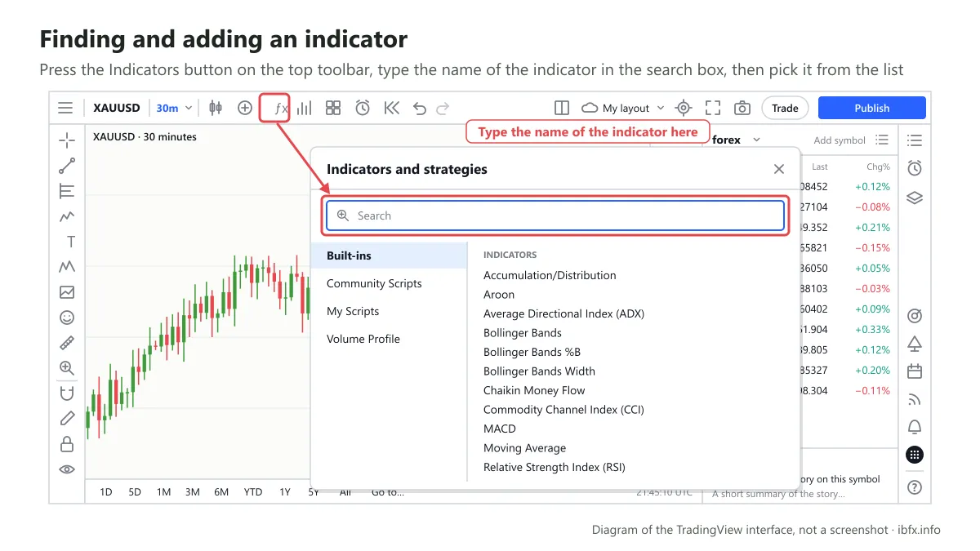
Task: Select the XABCD M-shaped pattern tool
Action: [x=67, y=267]
